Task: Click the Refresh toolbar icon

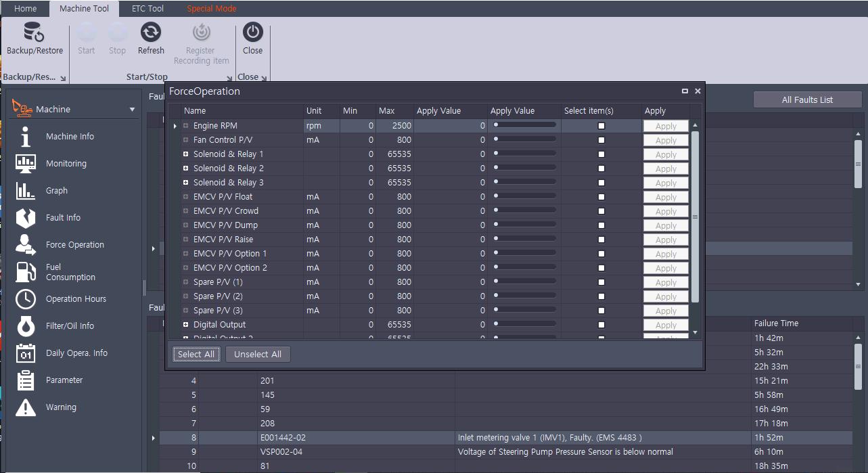Action: click(x=150, y=32)
